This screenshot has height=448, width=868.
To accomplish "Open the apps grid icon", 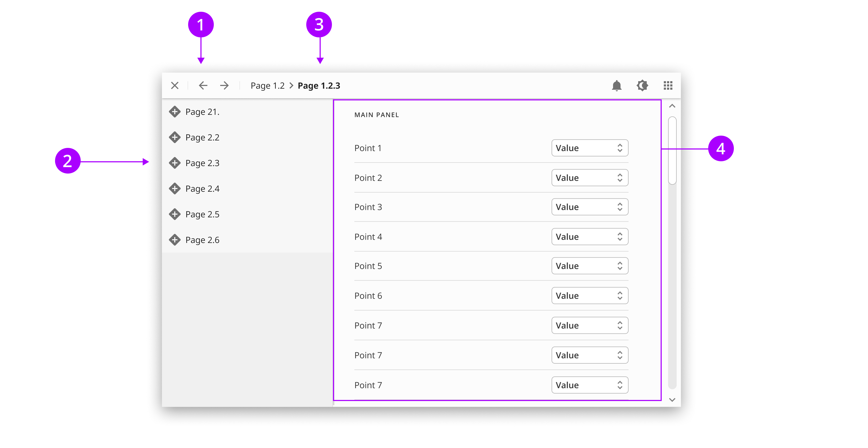I will coord(668,85).
